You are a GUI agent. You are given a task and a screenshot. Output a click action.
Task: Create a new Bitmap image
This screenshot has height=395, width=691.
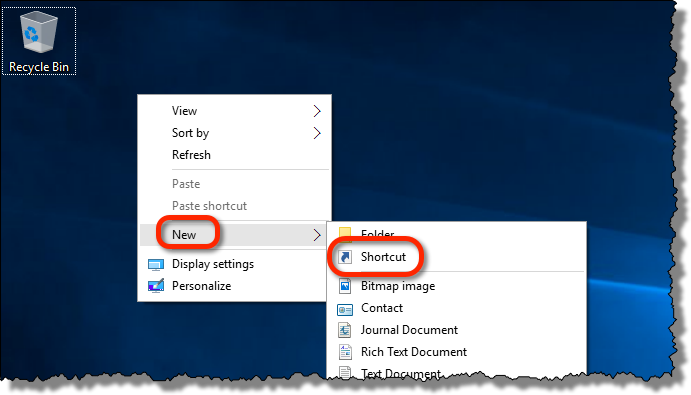(457, 286)
